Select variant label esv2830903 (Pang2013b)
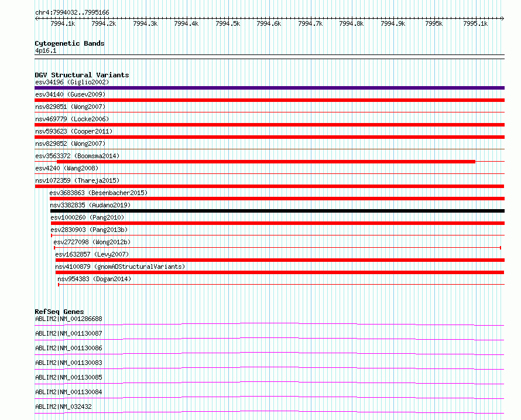Image resolution: width=521 pixels, height=420 pixels. tap(89, 230)
